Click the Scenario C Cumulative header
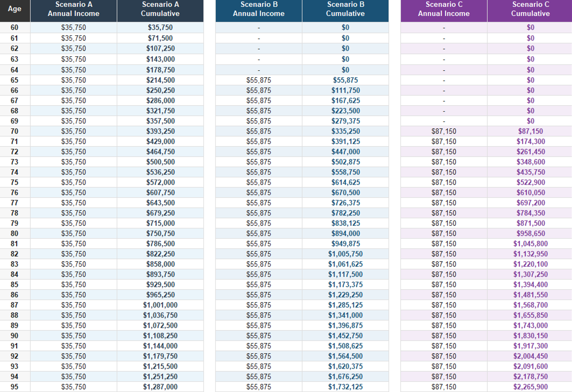The width and height of the screenshot is (572, 392). click(530, 9)
